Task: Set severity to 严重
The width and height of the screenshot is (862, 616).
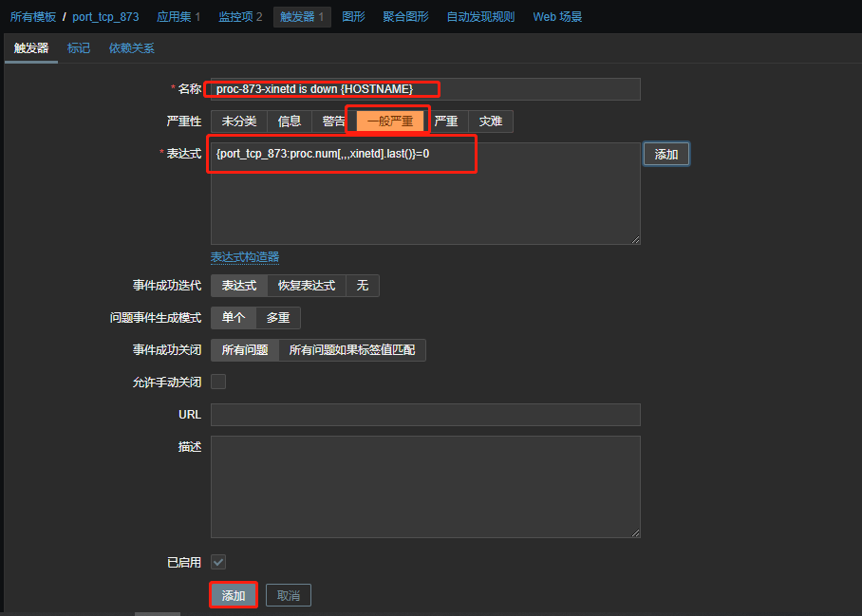Action: point(446,121)
